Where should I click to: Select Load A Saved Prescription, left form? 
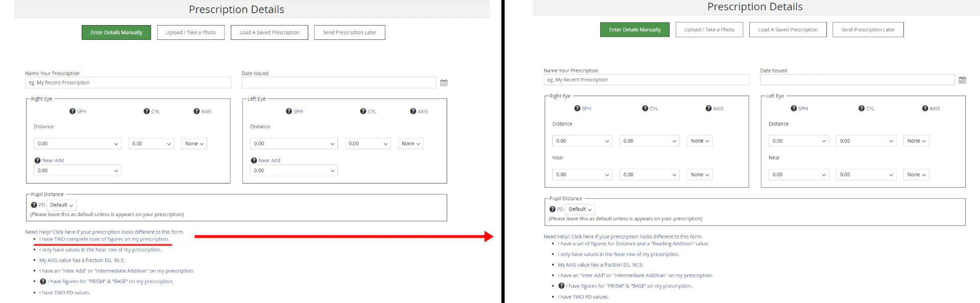(x=269, y=32)
